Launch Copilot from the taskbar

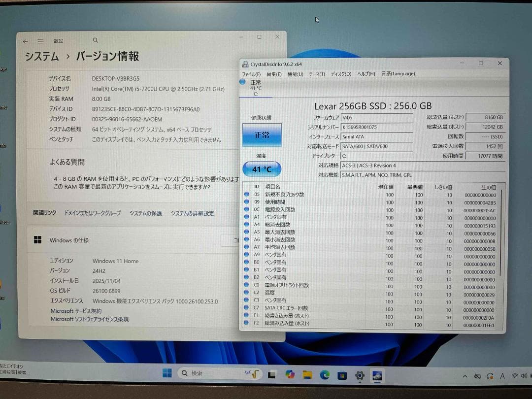[290, 375]
